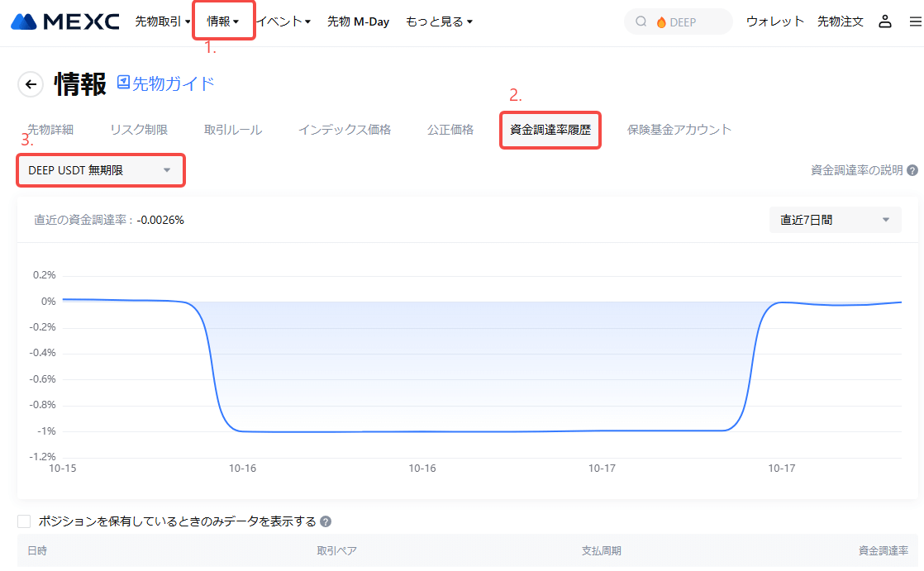Click the search magnifier icon
This screenshot has width=924, height=571.
pos(641,22)
